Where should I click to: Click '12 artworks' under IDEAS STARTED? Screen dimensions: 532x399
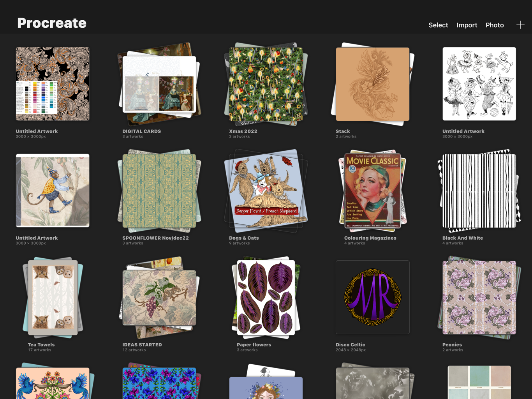click(134, 350)
